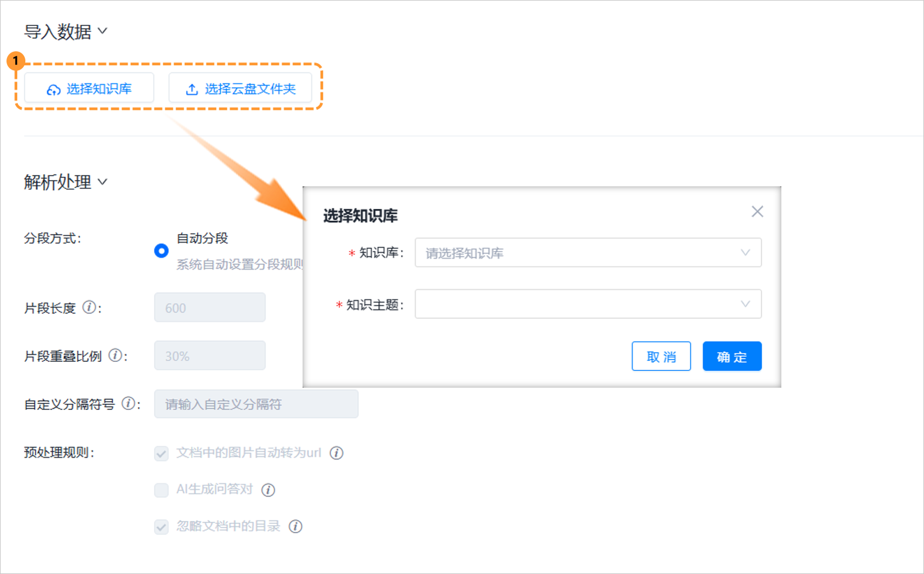Click the info icon after 文档中的图片自动转为url
Image resolution: width=924 pixels, height=574 pixels.
[337, 453]
